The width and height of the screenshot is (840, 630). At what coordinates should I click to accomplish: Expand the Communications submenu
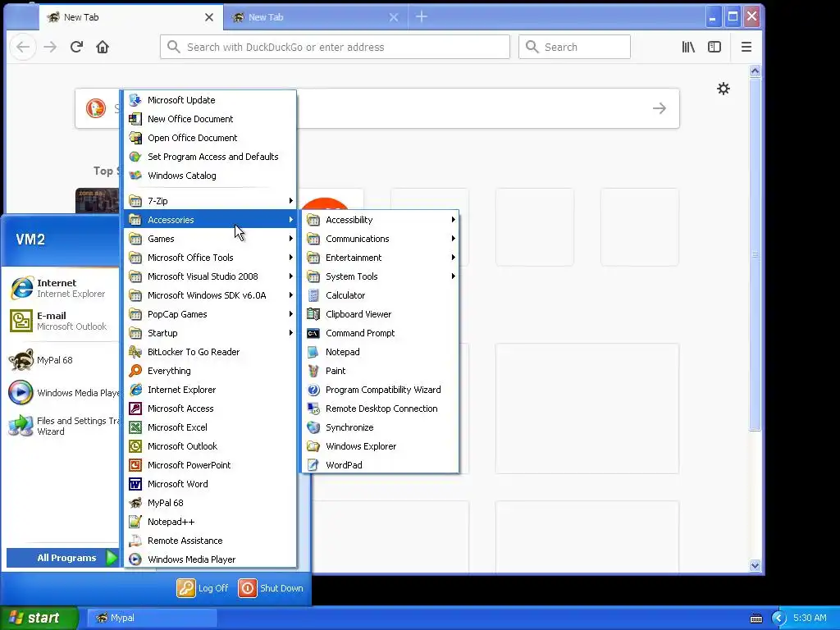pyautogui.click(x=380, y=239)
